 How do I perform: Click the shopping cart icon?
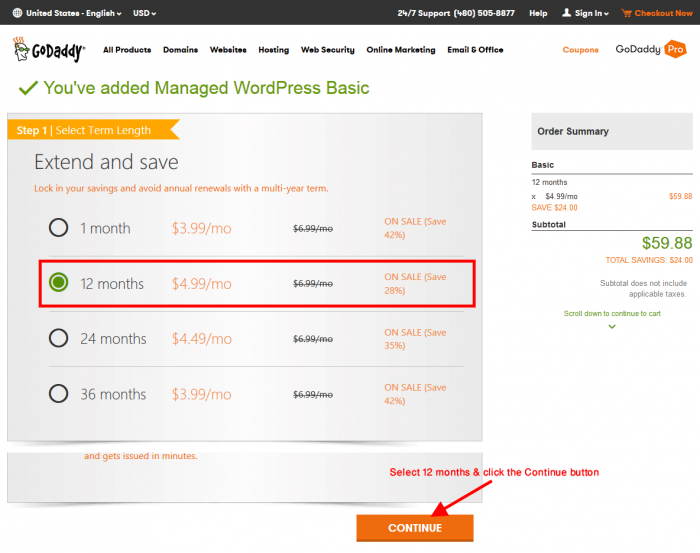point(626,13)
